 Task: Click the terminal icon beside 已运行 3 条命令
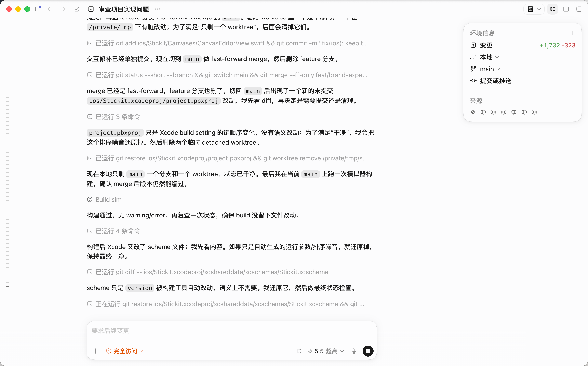tap(90, 117)
